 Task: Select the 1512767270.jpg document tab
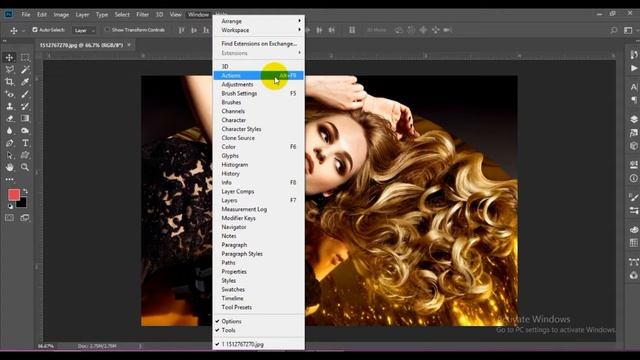click(x=81, y=45)
